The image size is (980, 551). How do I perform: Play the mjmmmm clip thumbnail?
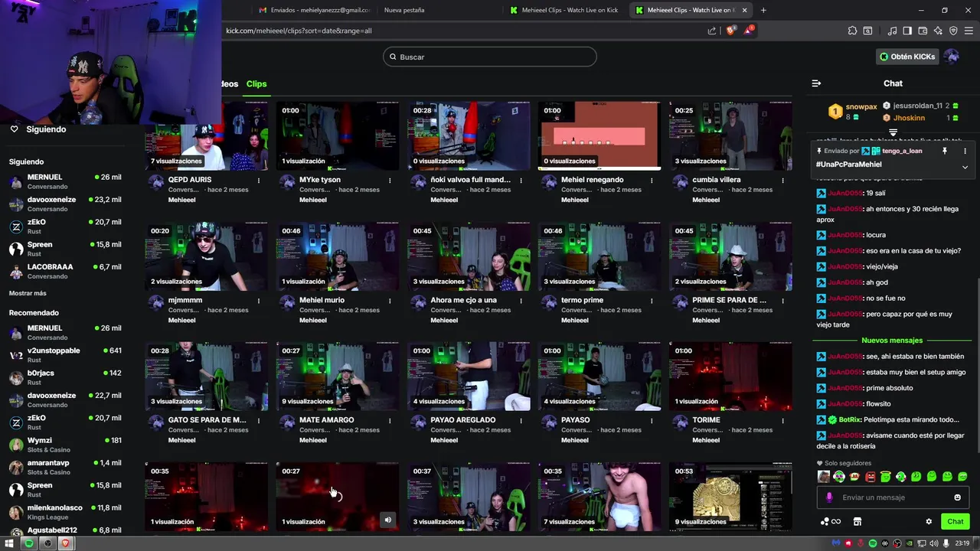tap(207, 256)
